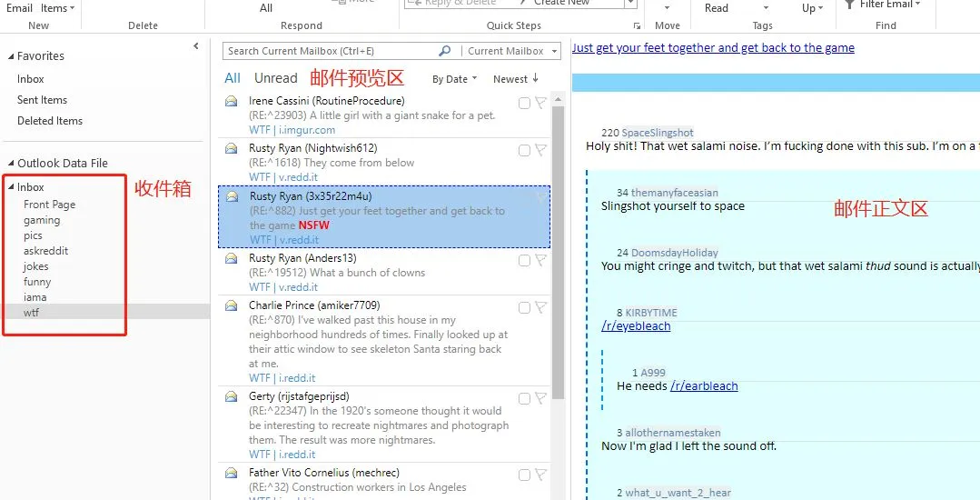Viewport: 980px width, 500px height.
Task: Flag the Charlie Prince message
Action: (x=540, y=307)
